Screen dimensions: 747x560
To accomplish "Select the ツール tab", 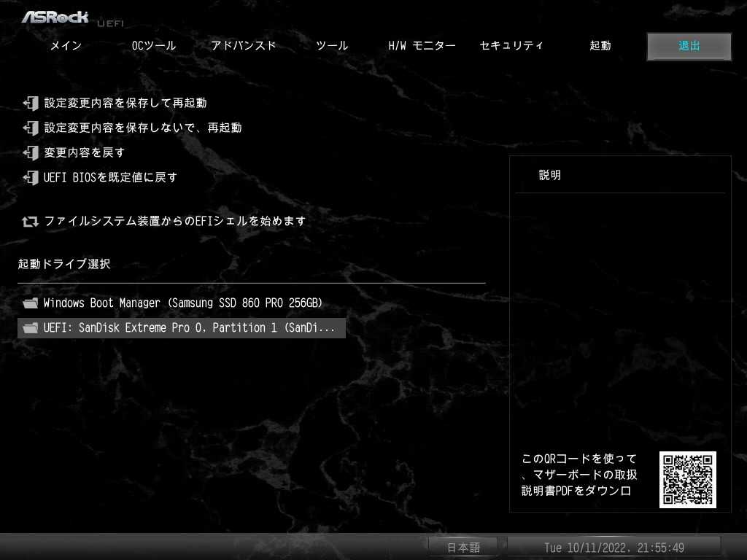I will tap(332, 46).
